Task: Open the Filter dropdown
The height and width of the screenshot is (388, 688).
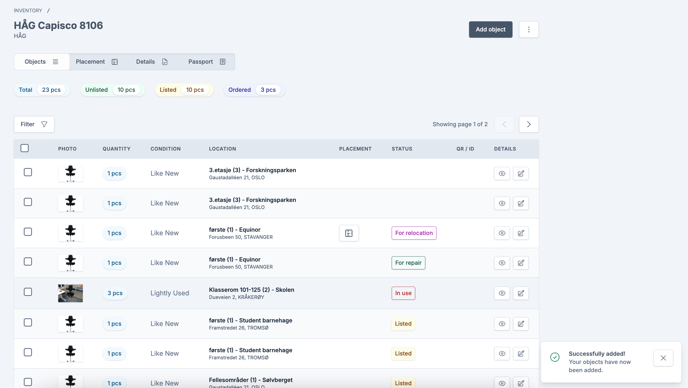Action: tap(34, 124)
